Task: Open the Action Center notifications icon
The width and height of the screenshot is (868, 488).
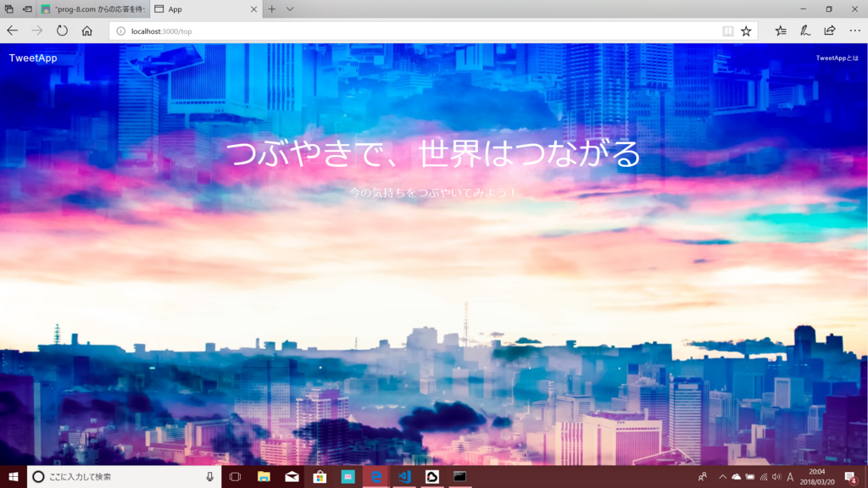Action: click(851, 476)
